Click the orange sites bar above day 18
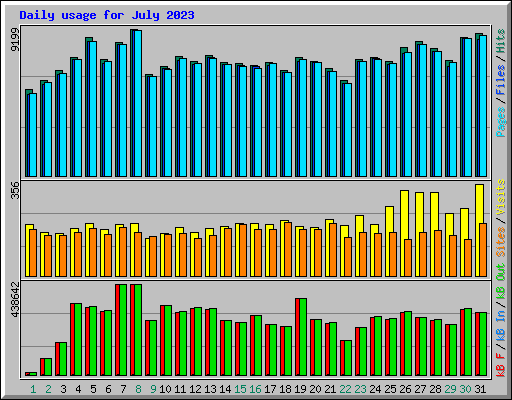This screenshot has height=400, width=512. click(x=288, y=250)
